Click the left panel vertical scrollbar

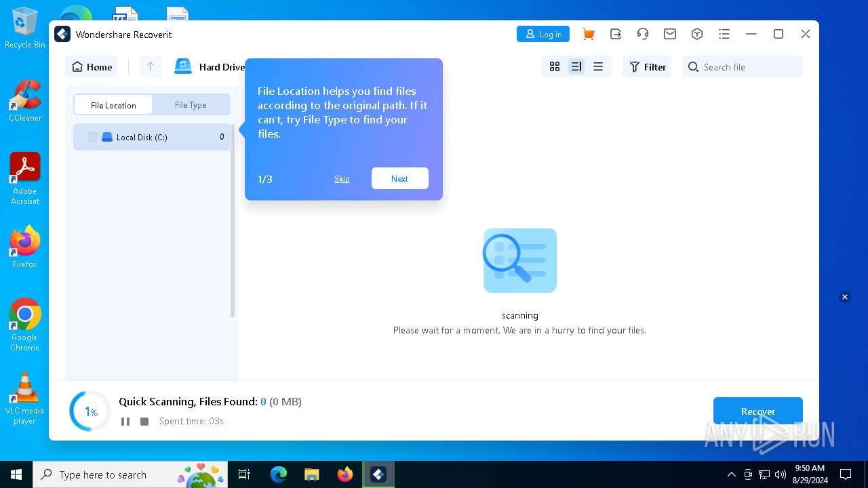coord(233,220)
